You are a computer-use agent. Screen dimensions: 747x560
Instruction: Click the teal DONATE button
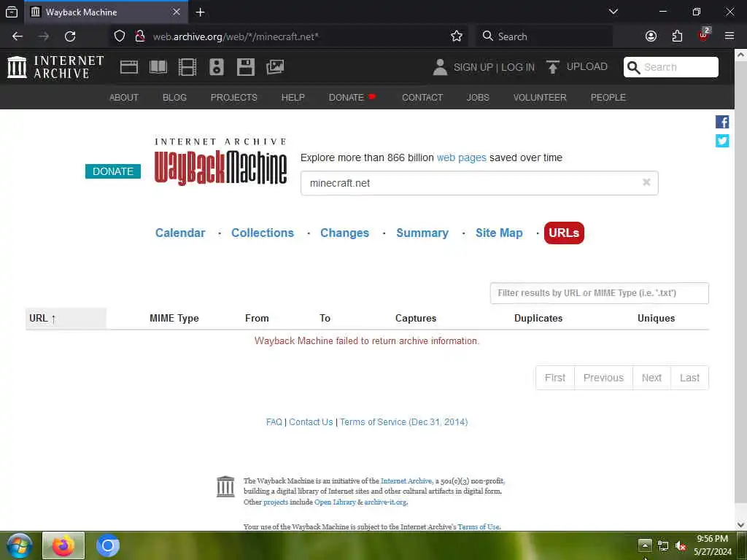113,171
